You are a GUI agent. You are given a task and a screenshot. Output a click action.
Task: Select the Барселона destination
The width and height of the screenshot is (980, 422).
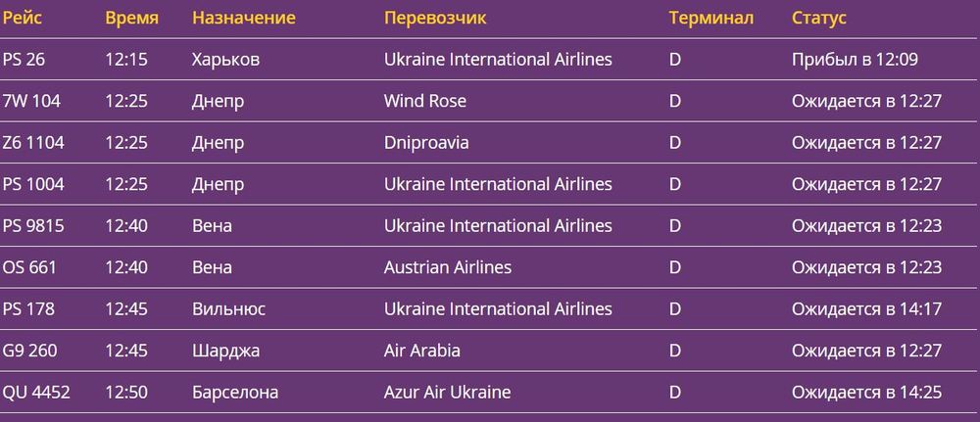pyautogui.click(x=235, y=393)
